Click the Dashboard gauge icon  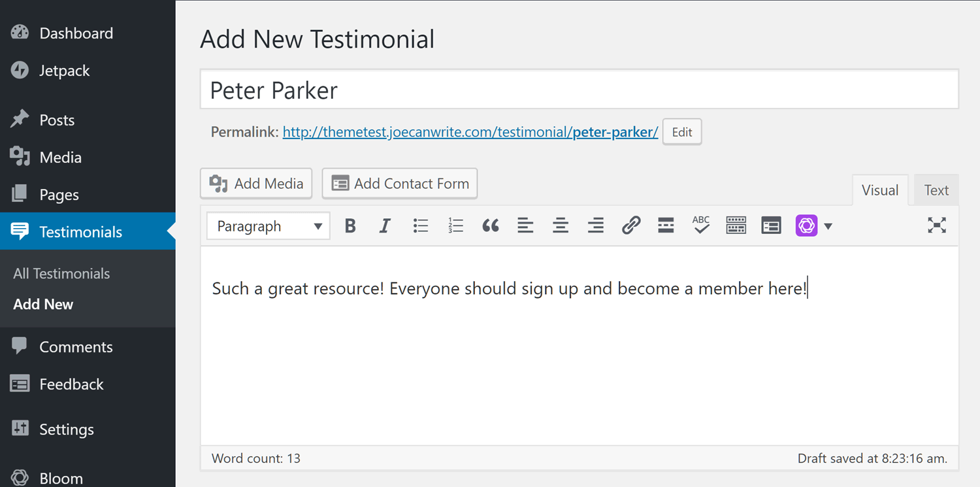(20, 33)
